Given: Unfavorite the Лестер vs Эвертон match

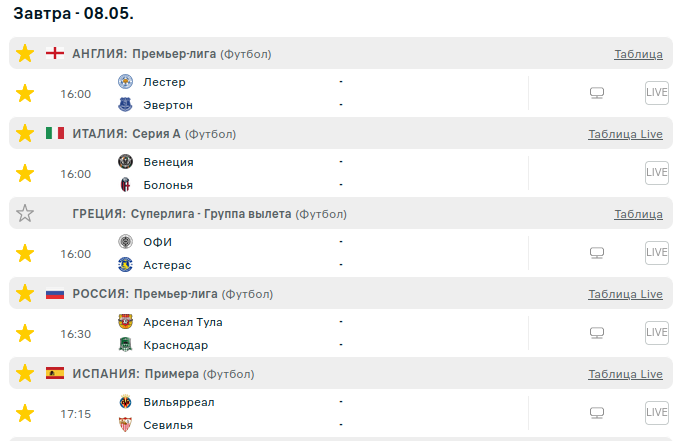Looking at the screenshot, I should [x=25, y=93].
